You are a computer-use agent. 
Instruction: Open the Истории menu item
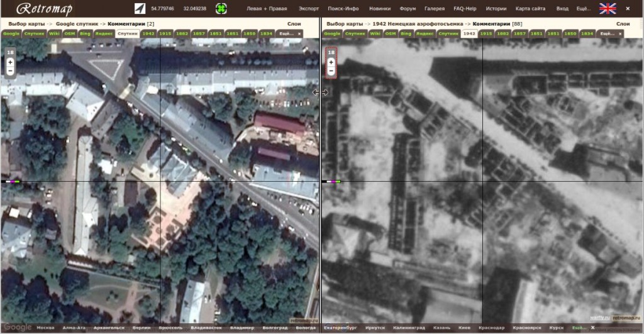point(496,9)
